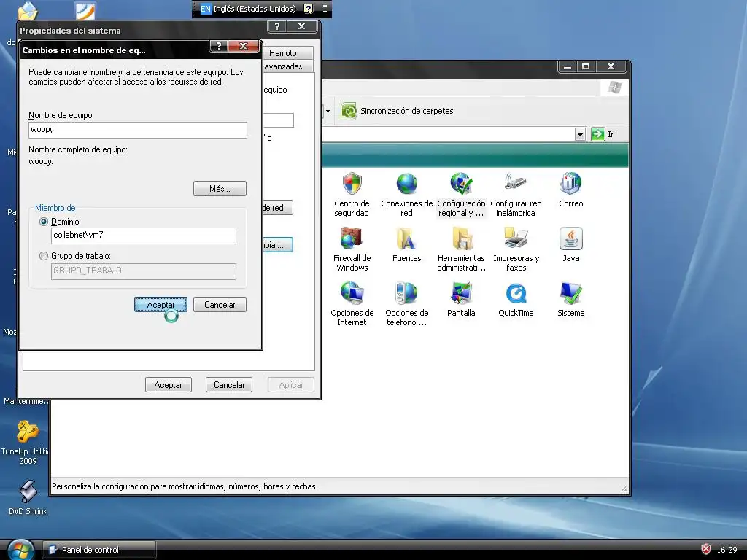The height and width of the screenshot is (560, 747).
Task: Open Opciones de teléfono y módem icon
Action: click(406, 293)
